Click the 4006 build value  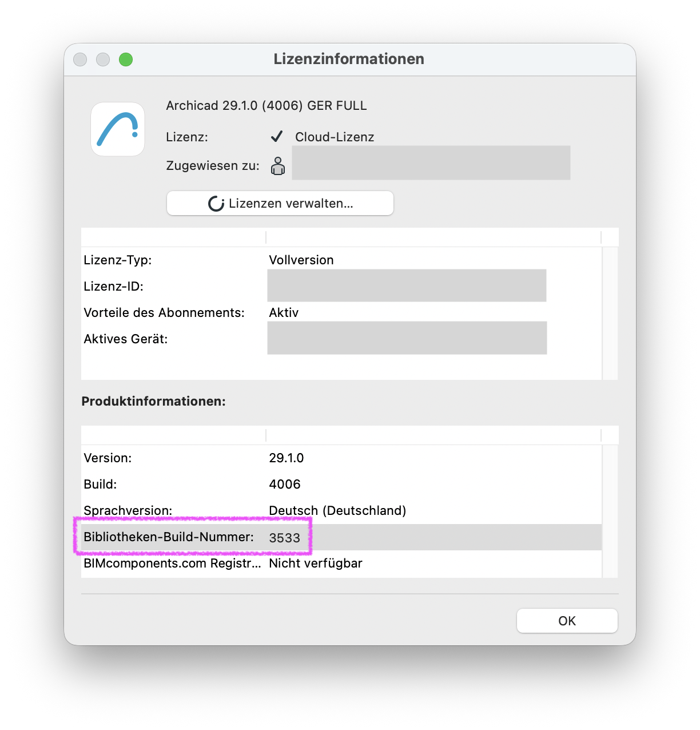pyautogui.click(x=285, y=484)
